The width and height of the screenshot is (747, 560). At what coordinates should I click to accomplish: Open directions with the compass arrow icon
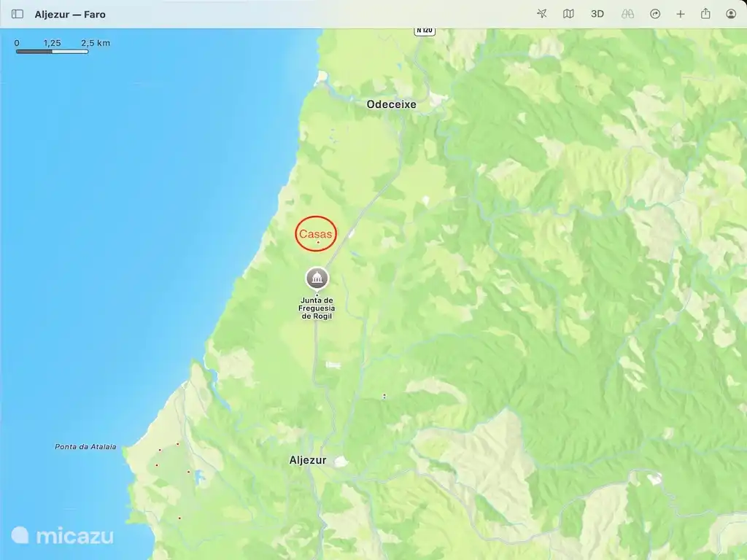[x=655, y=14]
